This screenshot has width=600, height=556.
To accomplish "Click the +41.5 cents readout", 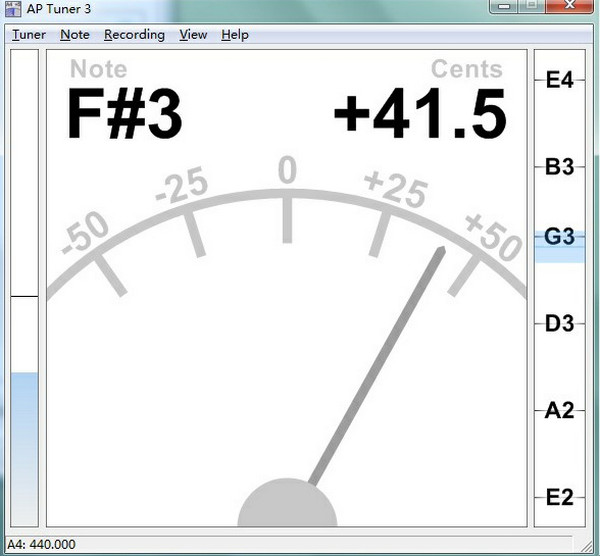I will click(x=420, y=114).
